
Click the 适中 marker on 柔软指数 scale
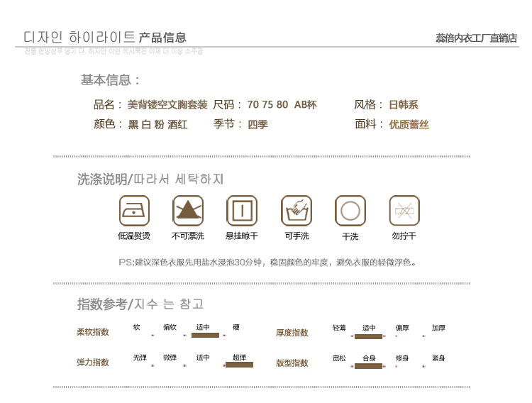click(204, 329)
